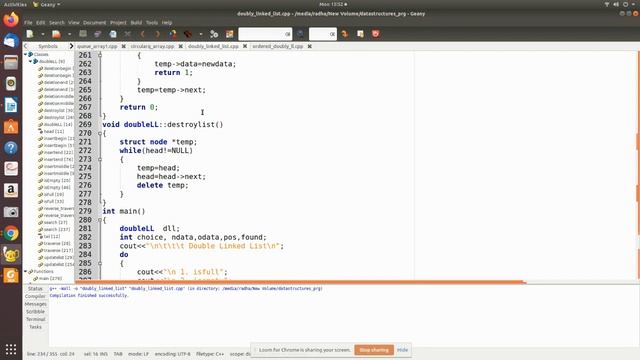Screen dimensions: 640x360
Task: Open the Messages tab in the bottom panel
Action: tap(36, 304)
